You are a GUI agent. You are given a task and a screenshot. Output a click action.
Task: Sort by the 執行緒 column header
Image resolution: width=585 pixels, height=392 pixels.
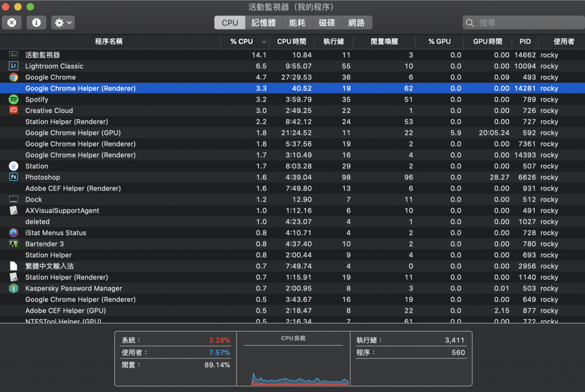tap(334, 41)
